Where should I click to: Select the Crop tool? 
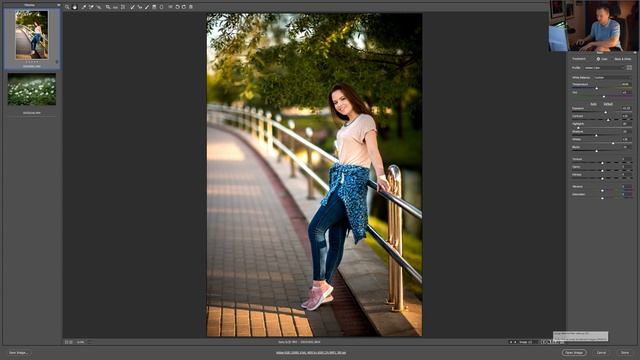tap(108, 7)
